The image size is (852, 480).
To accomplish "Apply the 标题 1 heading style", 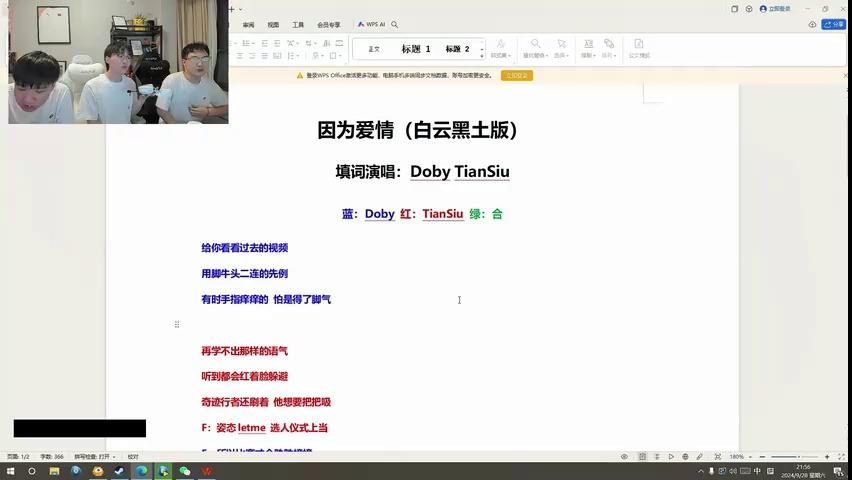I will [x=416, y=49].
